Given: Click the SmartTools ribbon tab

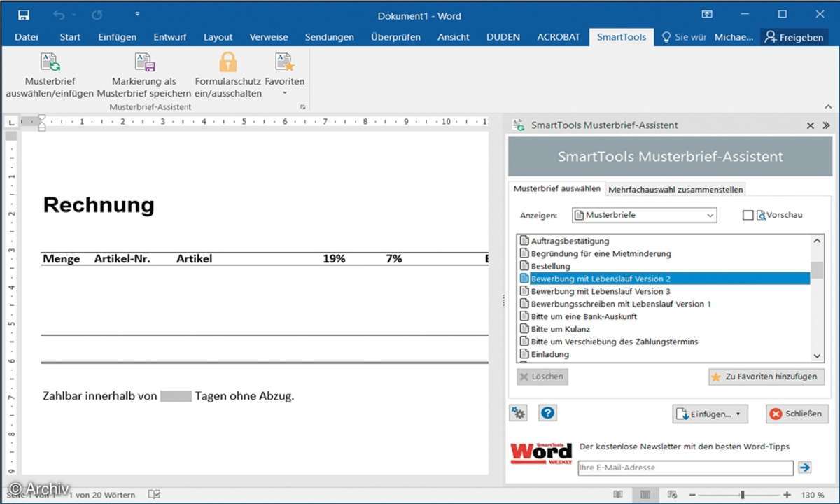Looking at the screenshot, I should point(622,37).
